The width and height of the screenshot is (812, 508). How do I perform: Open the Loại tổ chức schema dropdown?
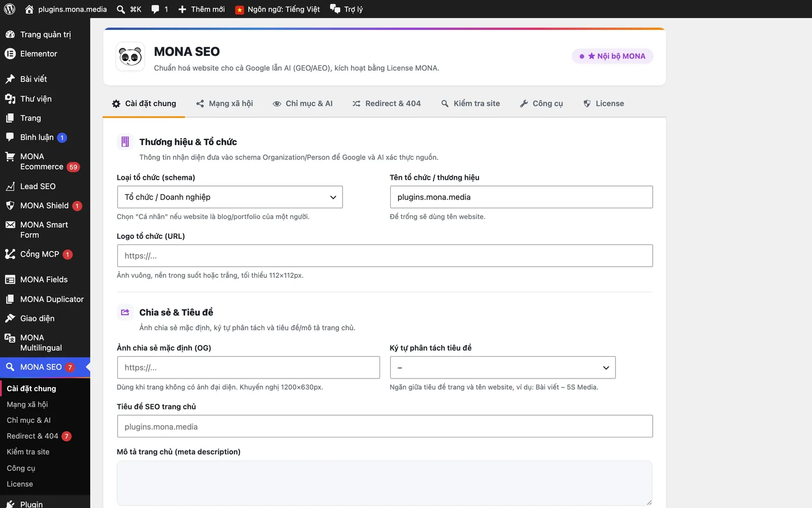230,197
